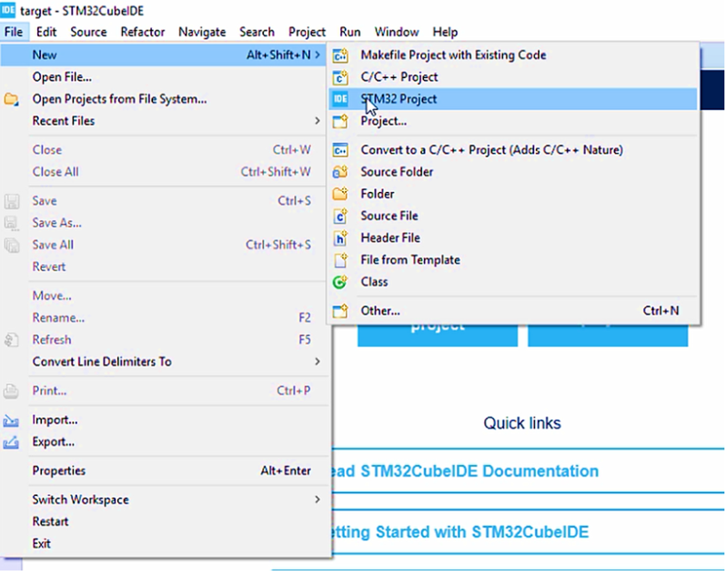This screenshot has width=728, height=575.
Task: Open the Edit menu
Action: click(46, 32)
